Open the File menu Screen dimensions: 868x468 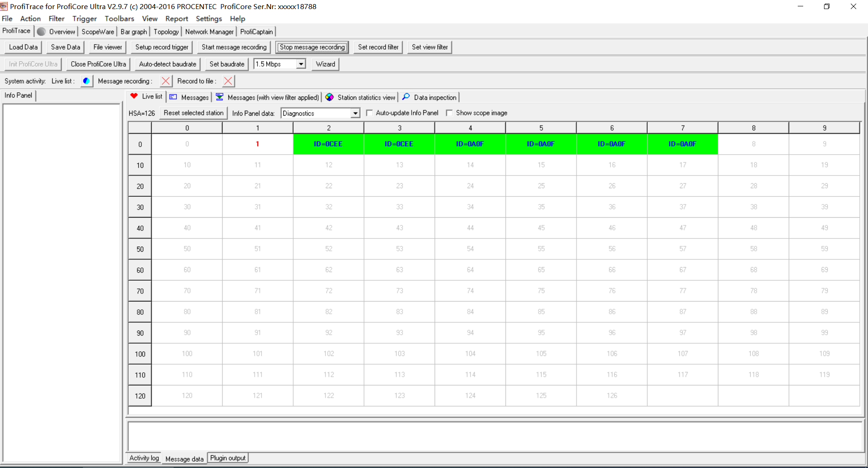[x=7, y=19]
